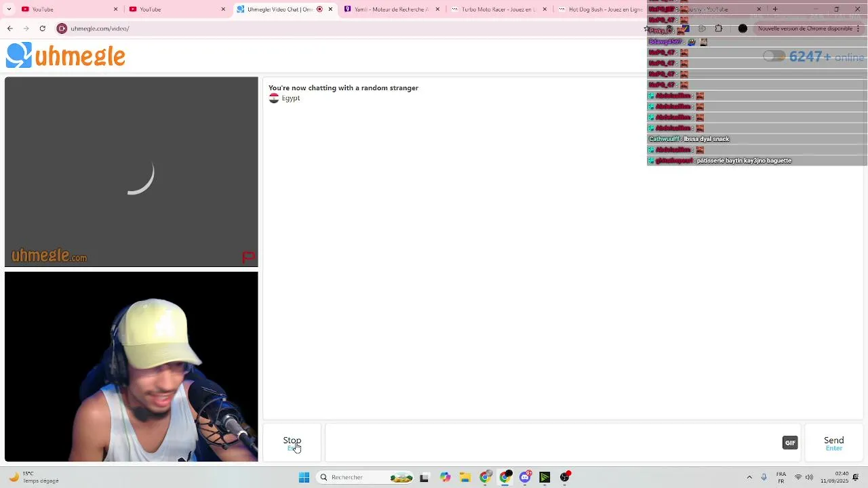Close the Yamli tab
Image resolution: width=868 pixels, height=488 pixels.
pos(437,9)
